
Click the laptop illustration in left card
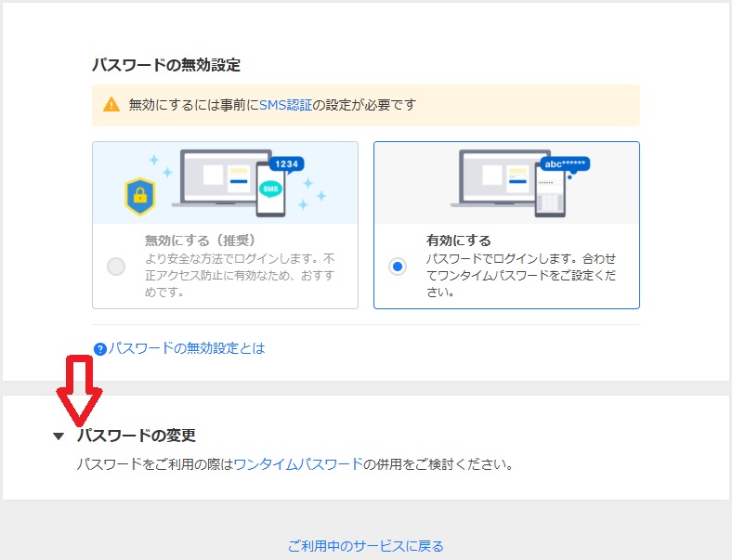click(220, 178)
